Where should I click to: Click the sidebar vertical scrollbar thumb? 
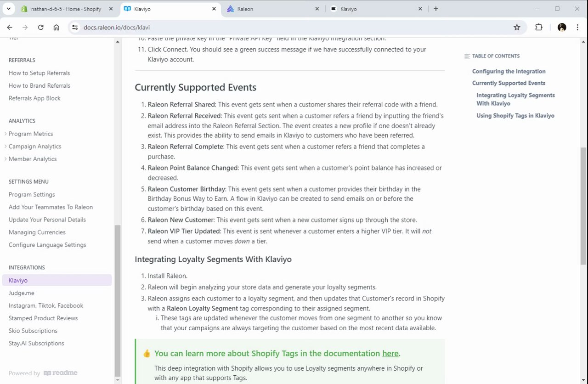[x=118, y=300]
